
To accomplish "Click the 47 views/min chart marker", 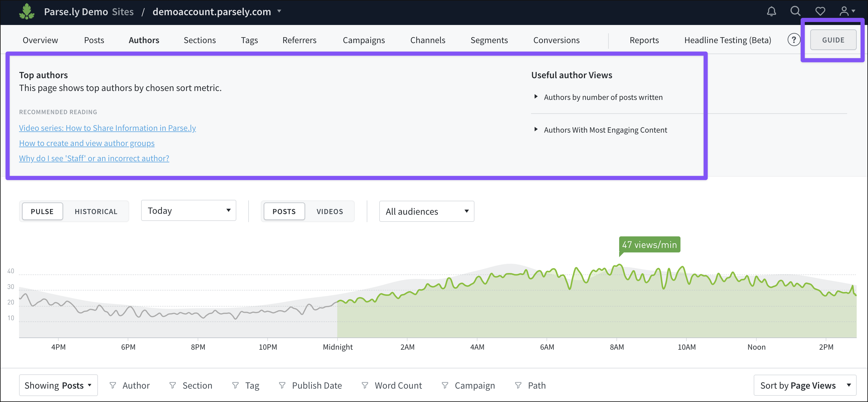I will [649, 244].
